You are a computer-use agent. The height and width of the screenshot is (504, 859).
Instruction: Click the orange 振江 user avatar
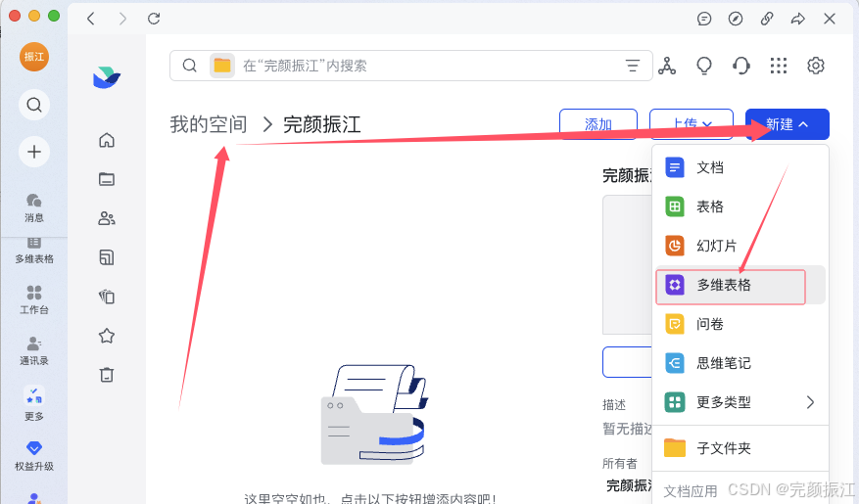[x=34, y=57]
